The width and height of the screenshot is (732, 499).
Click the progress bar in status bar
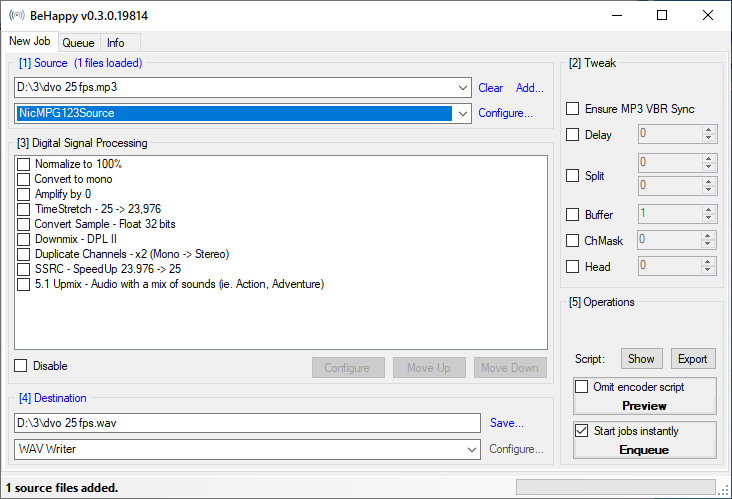615,487
